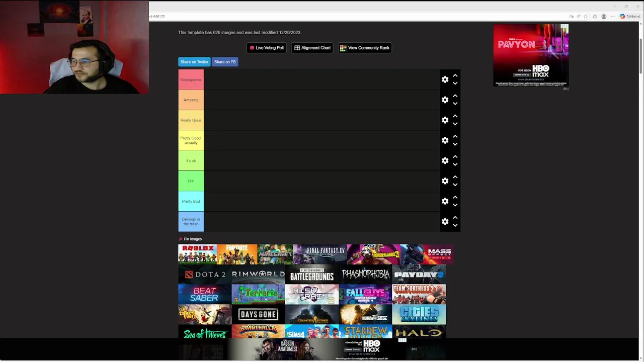
Task: Pick the Team Fortress 2 image
Action: [419, 295]
